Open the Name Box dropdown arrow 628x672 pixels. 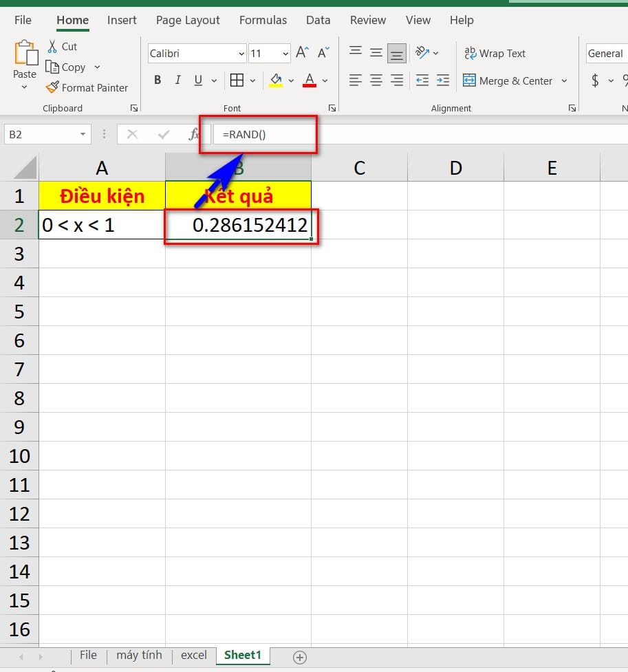(83, 134)
